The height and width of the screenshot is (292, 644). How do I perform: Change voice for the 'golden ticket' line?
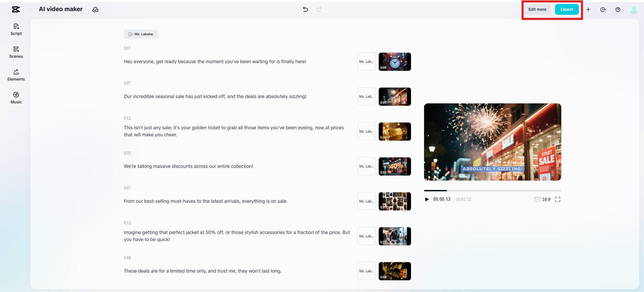[367, 132]
